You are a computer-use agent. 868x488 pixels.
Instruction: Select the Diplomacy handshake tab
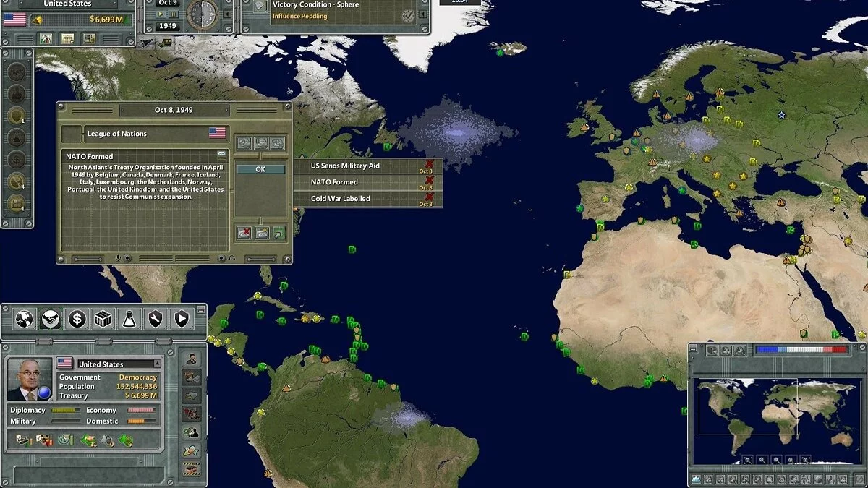[x=50, y=318]
